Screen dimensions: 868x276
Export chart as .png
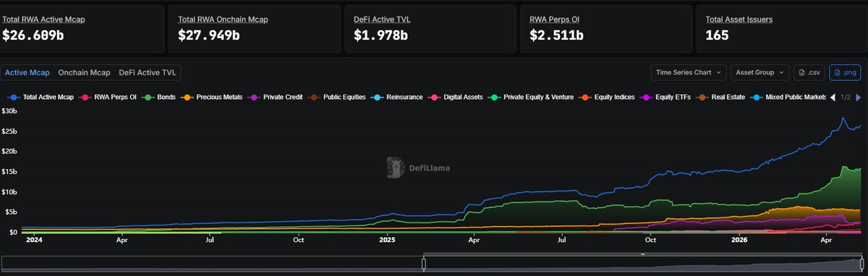tap(846, 72)
